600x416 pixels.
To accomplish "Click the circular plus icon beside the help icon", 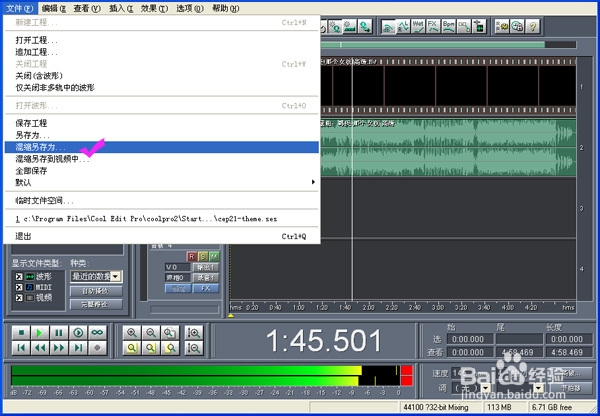I will (517, 26).
